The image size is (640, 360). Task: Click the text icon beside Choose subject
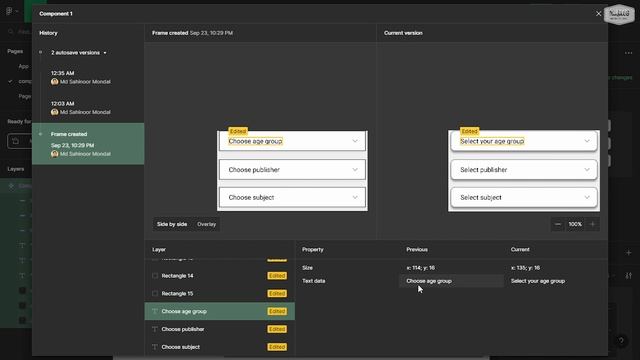(x=155, y=347)
